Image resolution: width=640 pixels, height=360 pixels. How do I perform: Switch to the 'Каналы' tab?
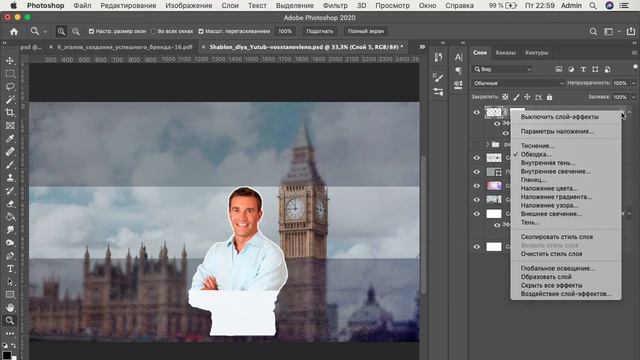pos(505,53)
